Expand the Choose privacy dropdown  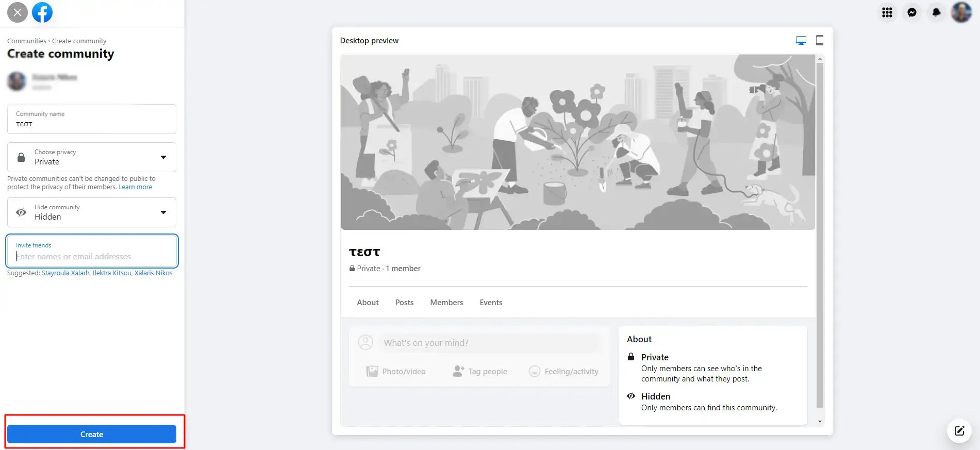[92, 157]
